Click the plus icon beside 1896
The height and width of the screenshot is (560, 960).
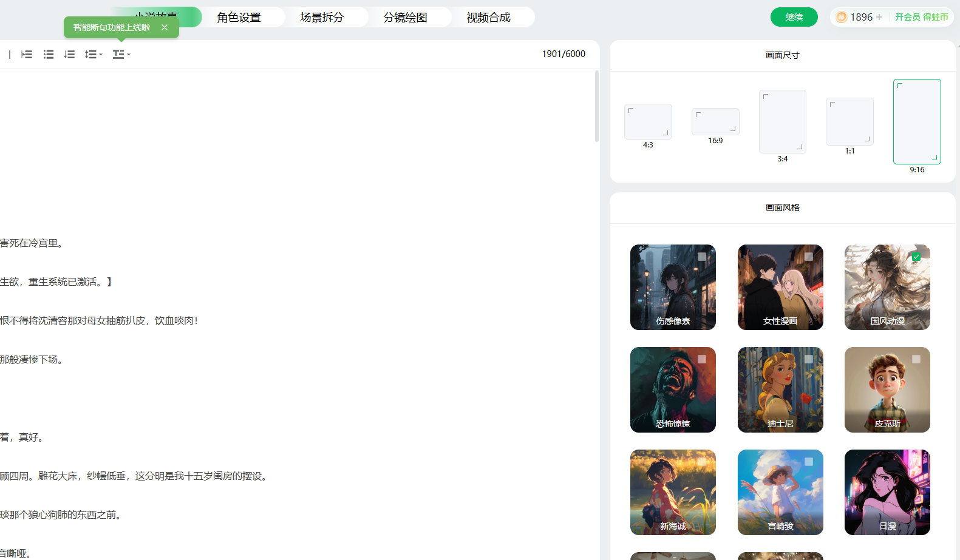(x=879, y=17)
